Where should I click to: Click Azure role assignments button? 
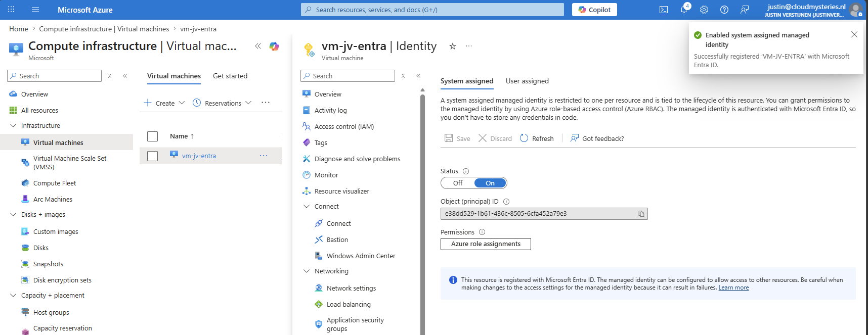(x=486, y=244)
